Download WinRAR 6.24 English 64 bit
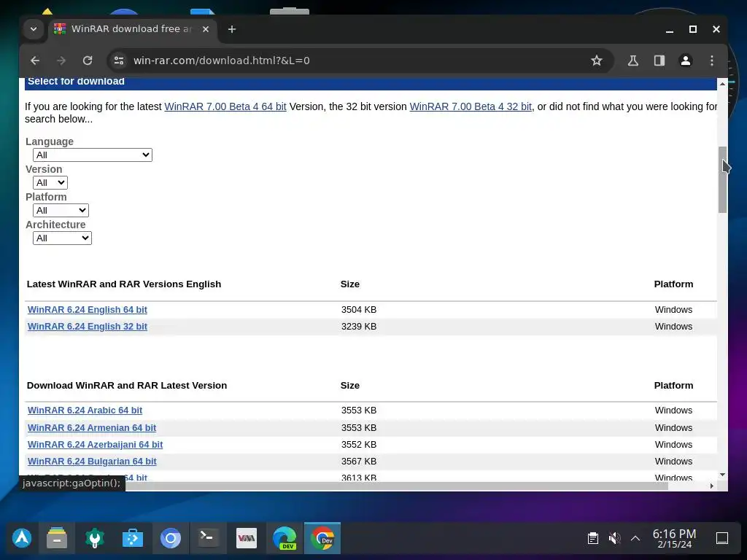Screen dimensions: 747x560 coord(88,309)
